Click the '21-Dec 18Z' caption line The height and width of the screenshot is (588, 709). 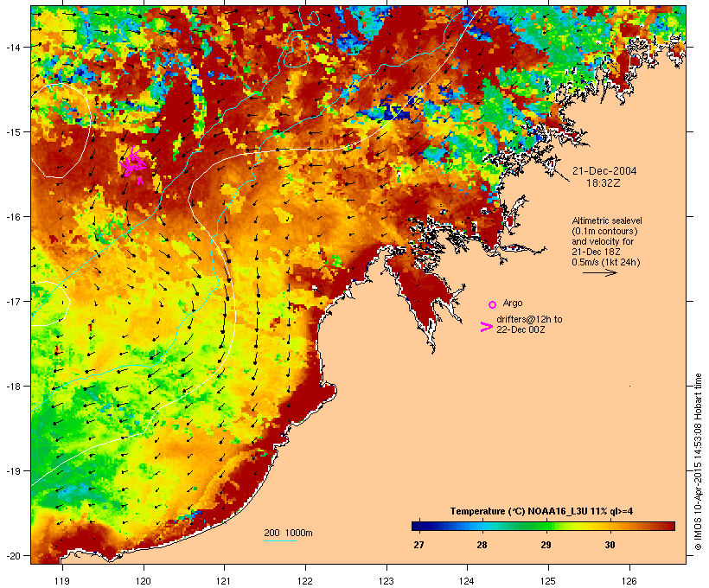coord(596,252)
